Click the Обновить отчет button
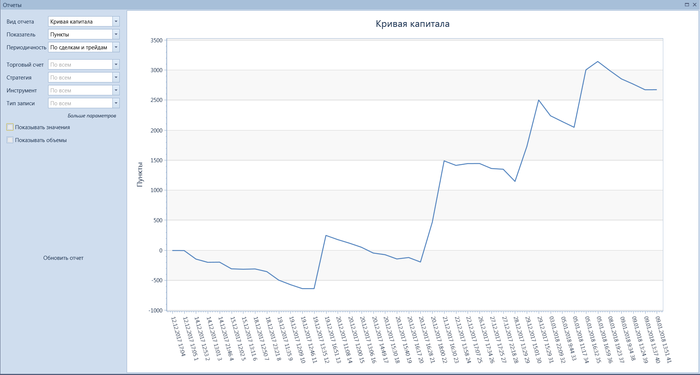Image resolution: width=700 pixels, height=375 pixels. tap(63, 258)
